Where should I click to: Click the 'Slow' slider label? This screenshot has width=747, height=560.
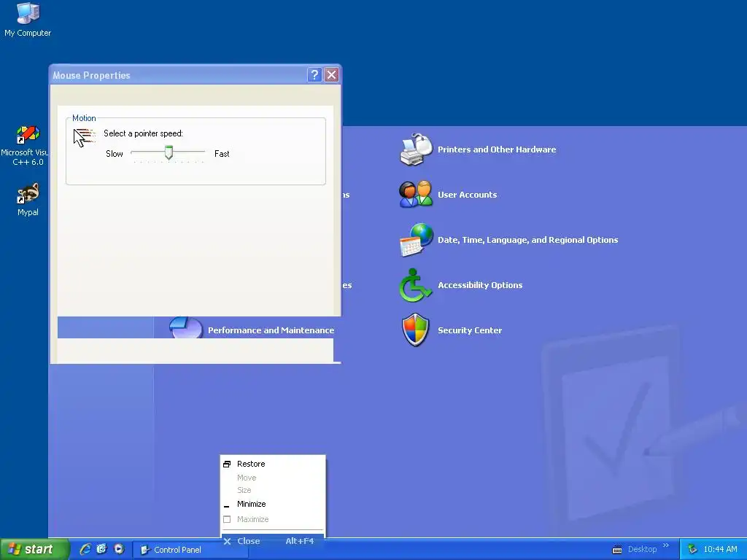[x=115, y=154]
